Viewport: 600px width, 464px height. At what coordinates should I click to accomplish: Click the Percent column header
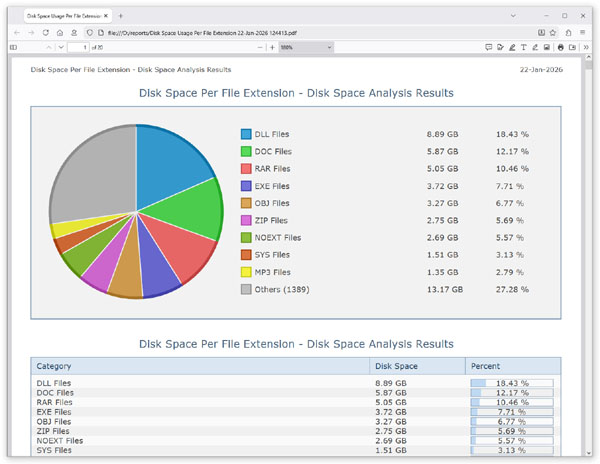pos(513,366)
